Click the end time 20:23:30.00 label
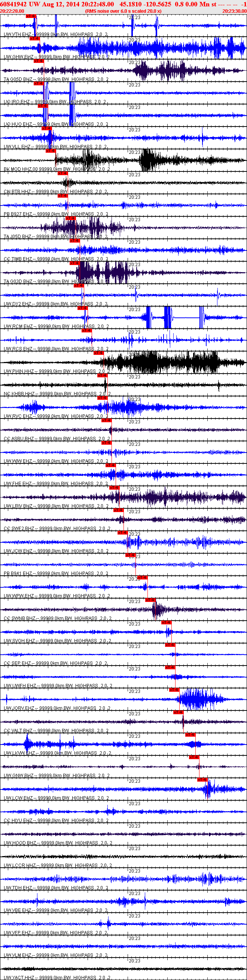 234,11
